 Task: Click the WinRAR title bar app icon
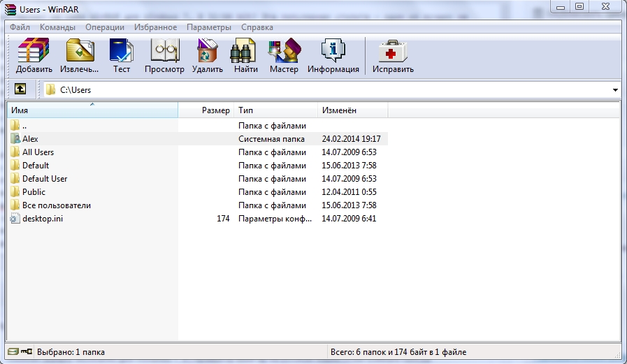[10, 9]
